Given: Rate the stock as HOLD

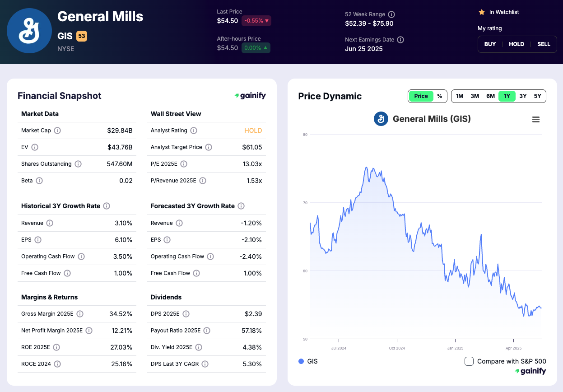Looking at the screenshot, I should [516, 44].
